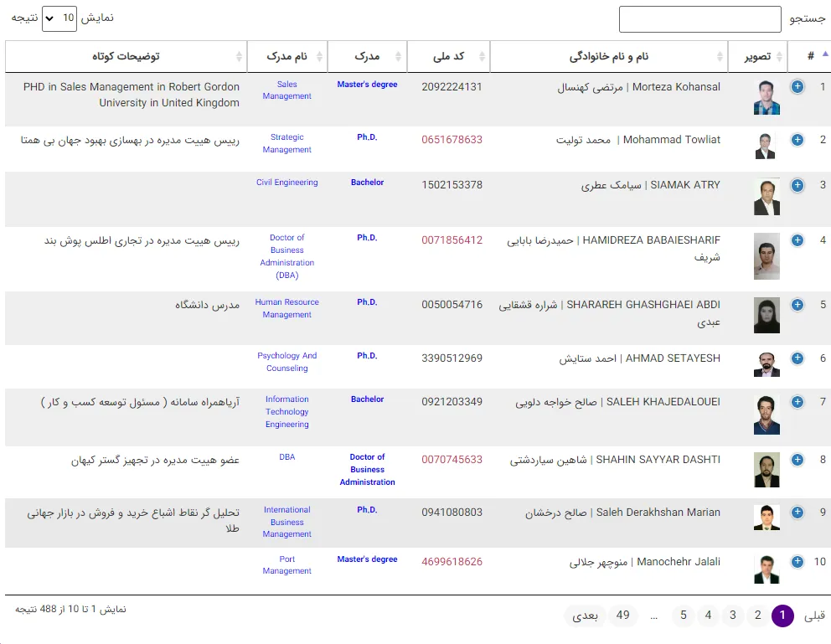831x644 pixels.
Task: Click the Strategic Management degree name
Action: point(287,143)
